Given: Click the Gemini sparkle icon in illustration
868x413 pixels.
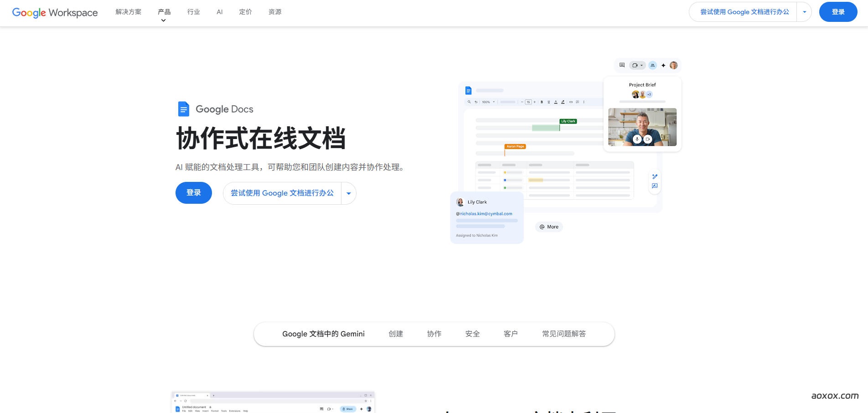Looking at the screenshot, I should (663, 65).
